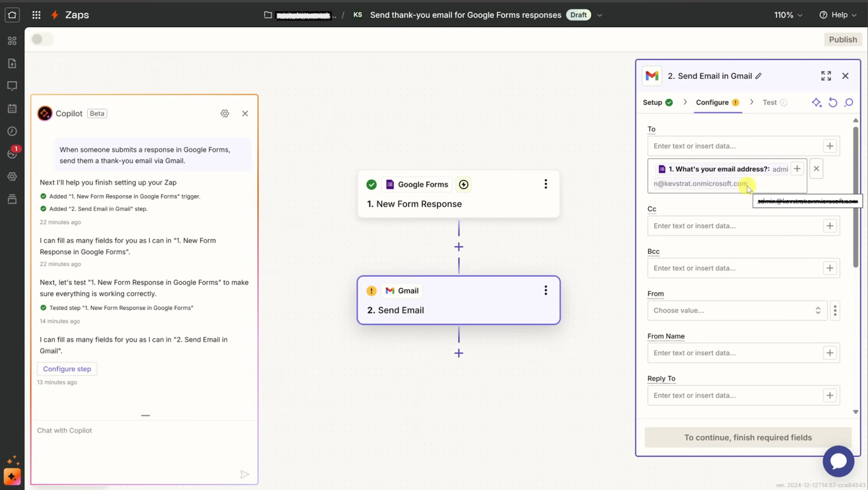
Task: Open the chat icon in left sidebar
Action: (x=12, y=86)
